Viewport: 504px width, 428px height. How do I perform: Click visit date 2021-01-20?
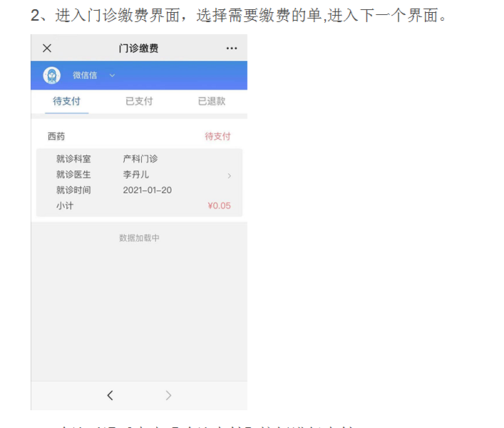(x=148, y=190)
